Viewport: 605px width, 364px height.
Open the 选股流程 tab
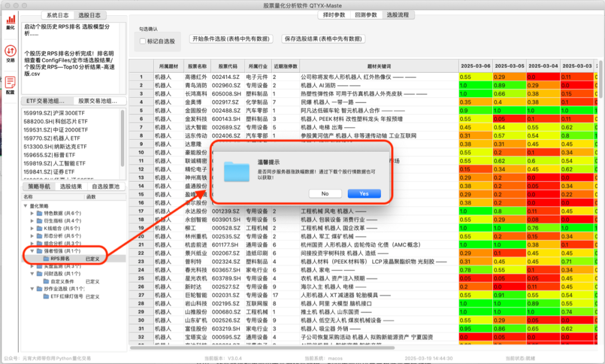click(398, 15)
